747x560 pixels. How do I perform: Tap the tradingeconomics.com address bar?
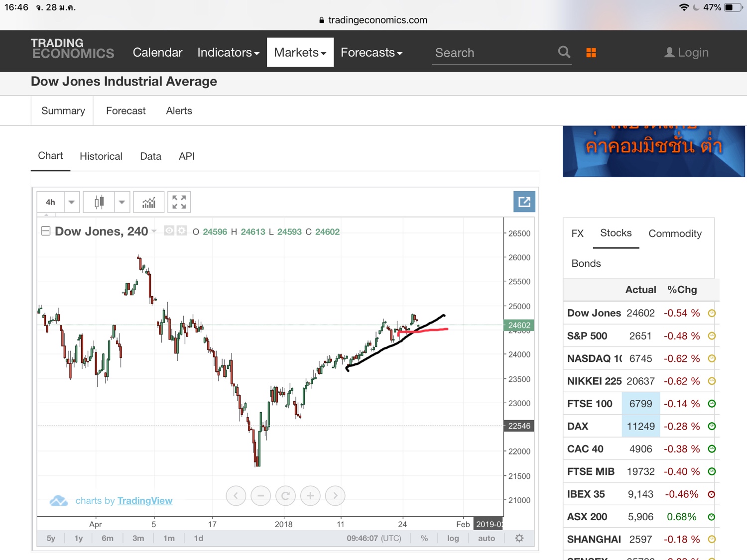coord(373,20)
